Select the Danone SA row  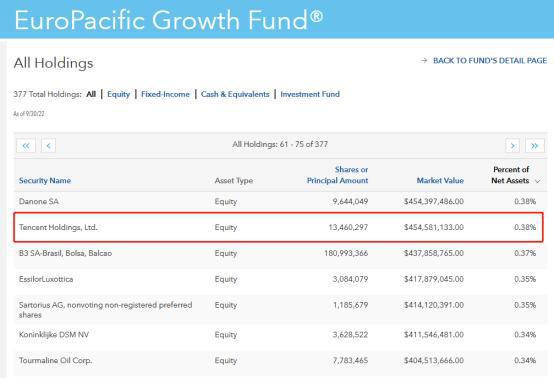pyautogui.click(x=281, y=201)
